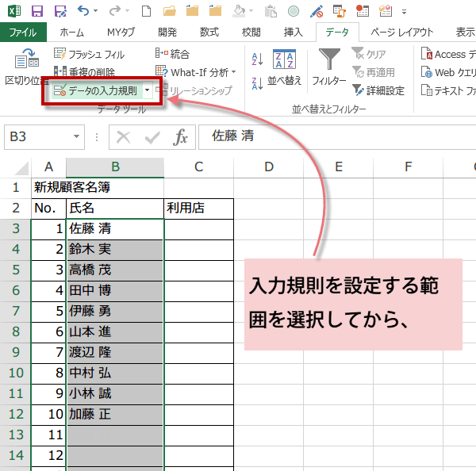Click the 区切り位置 text to columns icon
Viewport: 476px width, 471px height.
pyautogui.click(x=27, y=67)
